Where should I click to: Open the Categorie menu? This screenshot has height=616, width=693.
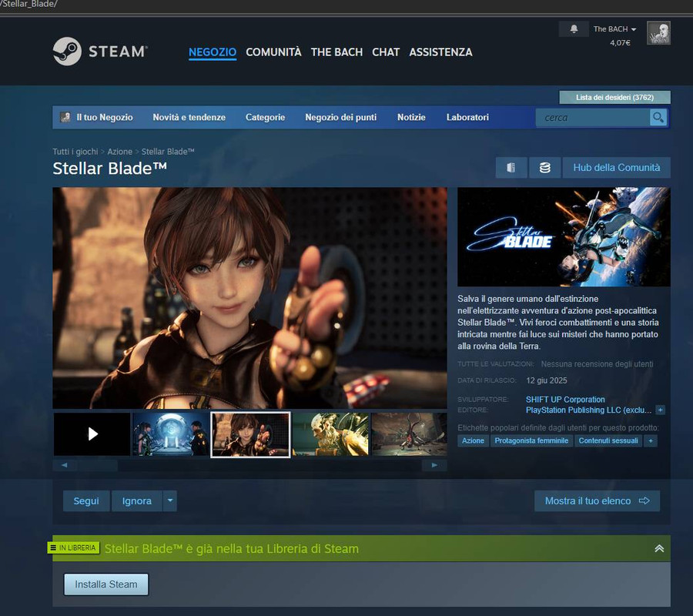265,117
